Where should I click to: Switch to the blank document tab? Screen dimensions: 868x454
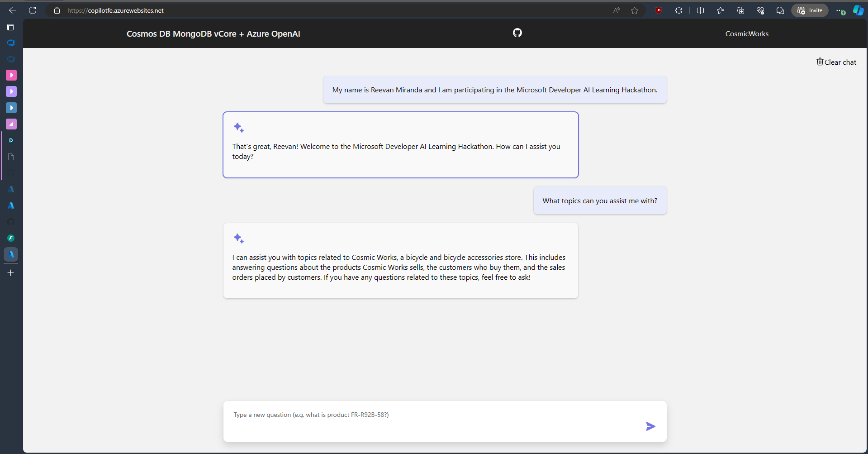tap(11, 157)
